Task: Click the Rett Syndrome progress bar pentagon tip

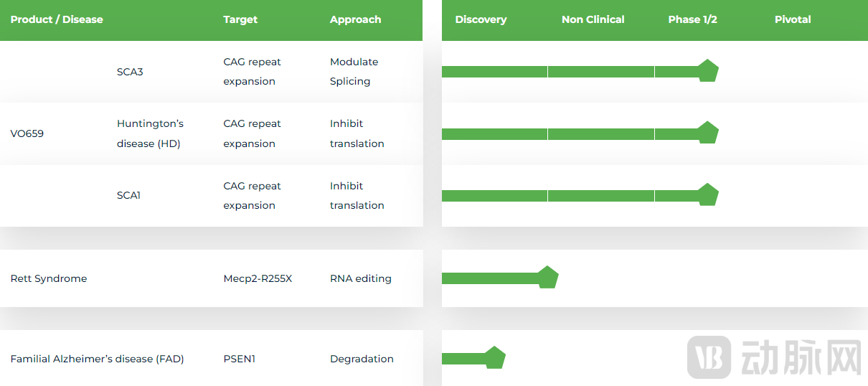Action: pos(548,278)
